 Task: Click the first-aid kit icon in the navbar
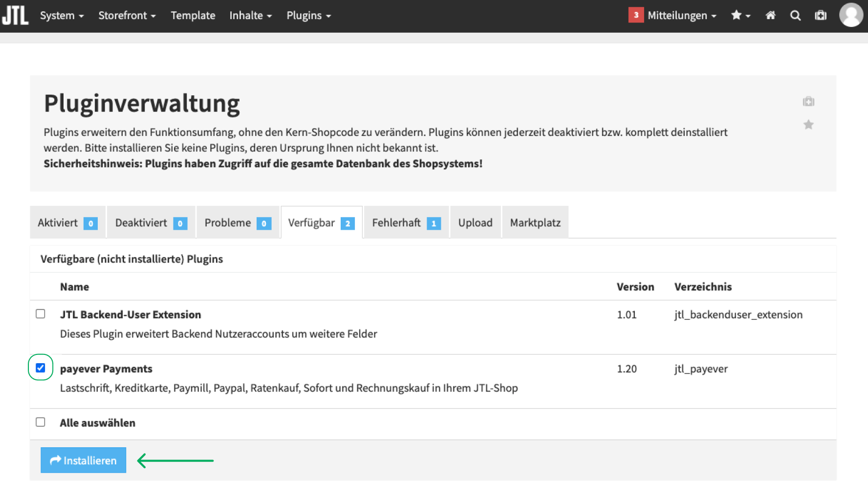(x=821, y=16)
